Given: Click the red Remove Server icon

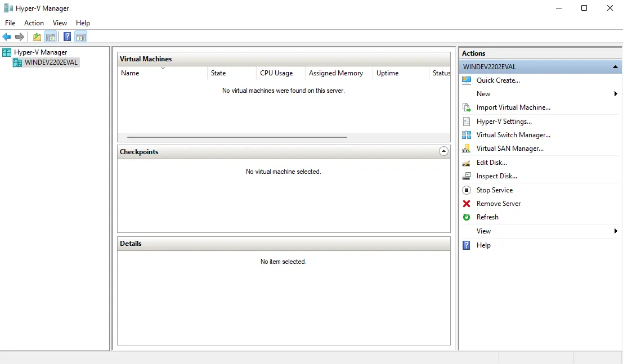Looking at the screenshot, I should [467, 204].
